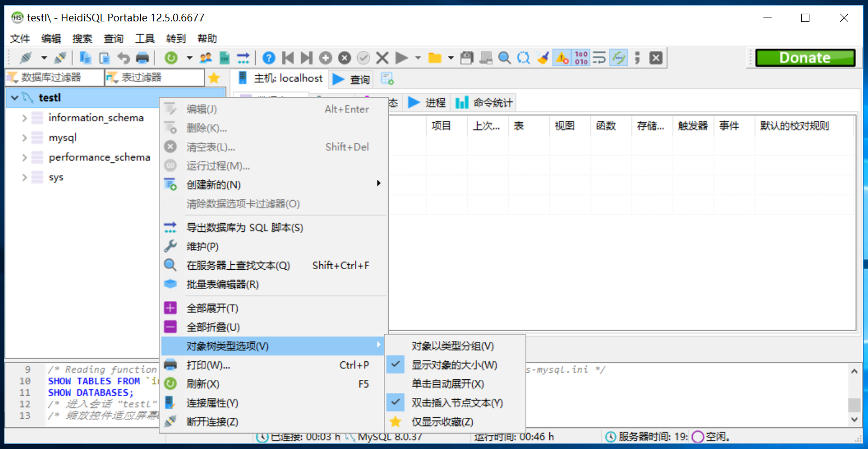The width and height of the screenshot is (868, 449).
Task: Open the blue Help question mark icon
Action: click(269, 58)
